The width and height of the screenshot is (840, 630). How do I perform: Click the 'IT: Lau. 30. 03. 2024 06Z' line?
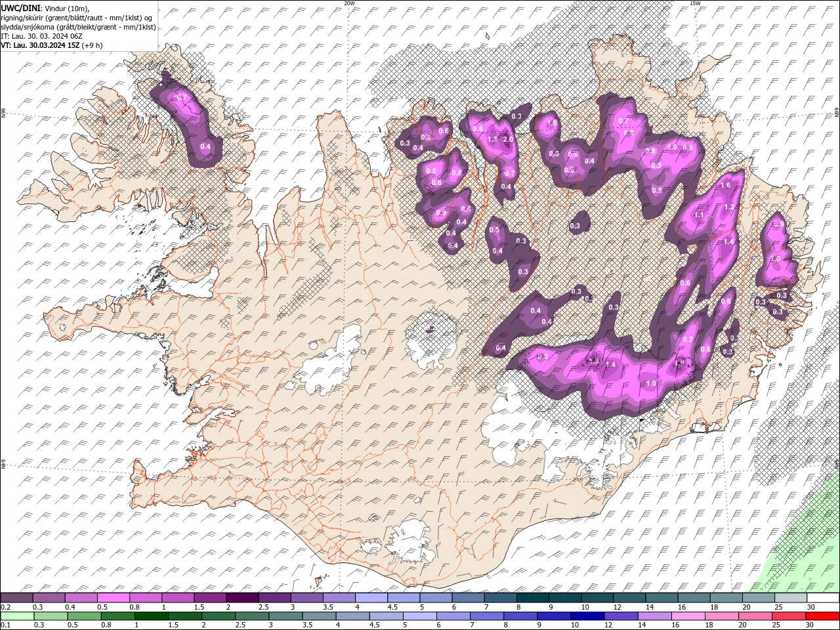42,36
